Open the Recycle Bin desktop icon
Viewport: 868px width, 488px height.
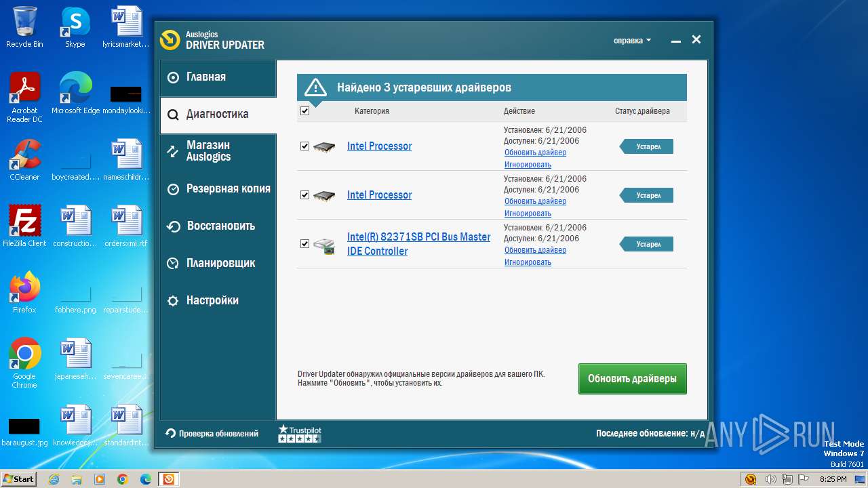[24, 27]
